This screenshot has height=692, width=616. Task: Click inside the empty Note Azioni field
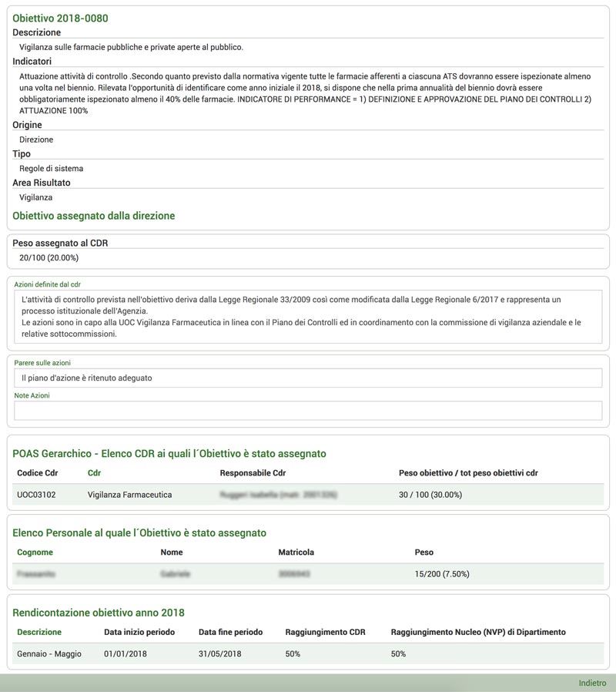tap(308, 411)
